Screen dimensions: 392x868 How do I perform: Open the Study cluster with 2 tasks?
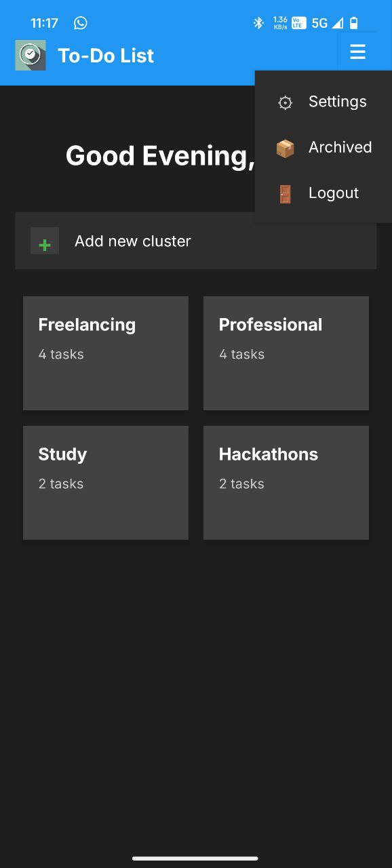tap(106, 482)
